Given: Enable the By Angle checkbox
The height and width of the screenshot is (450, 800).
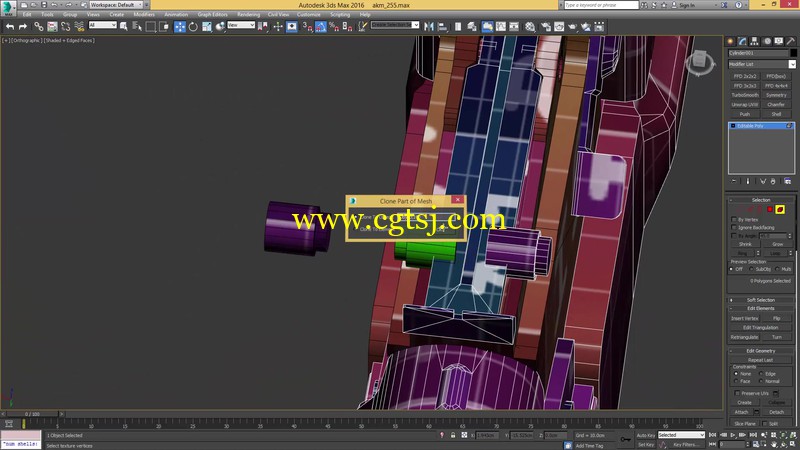Looking at the screenshot, I should (734, 236).
